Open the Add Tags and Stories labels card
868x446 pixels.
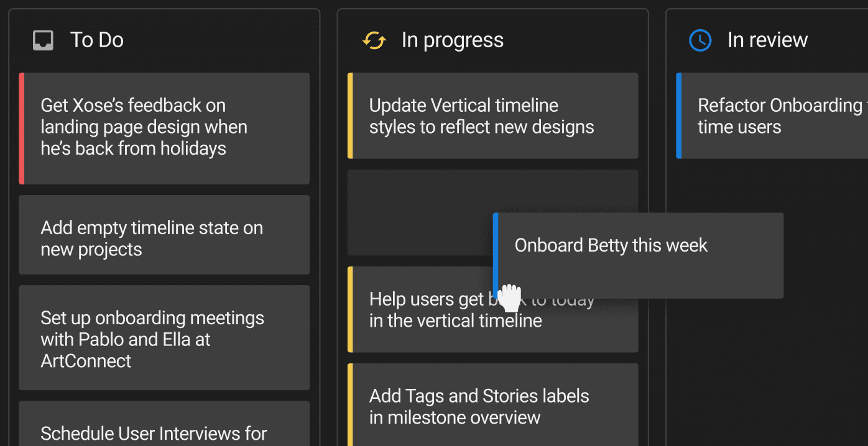pos(494,405)
